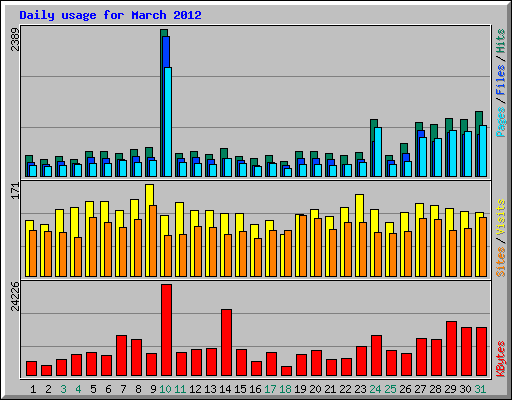Click the cyan pages bar for day 27
The height and width of the screenshot is (400, 512).
coord(423,157)
